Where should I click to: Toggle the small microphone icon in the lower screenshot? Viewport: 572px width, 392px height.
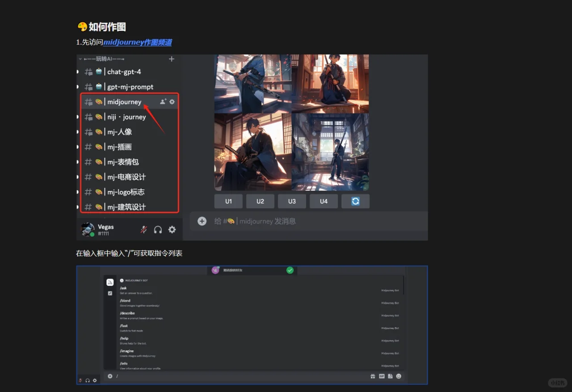[80, 380]
